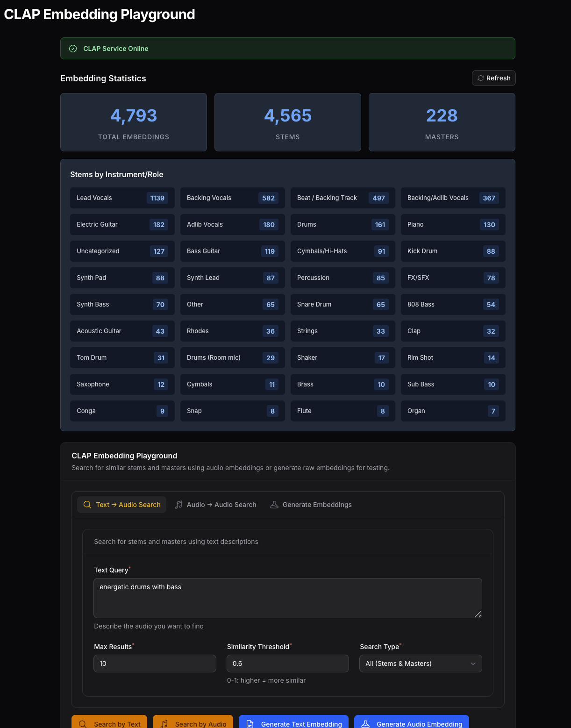The width and height of the screenshot is (571, 728).
Task: Click the refresh icon beside the Refresh label
Action: [481, 78]
